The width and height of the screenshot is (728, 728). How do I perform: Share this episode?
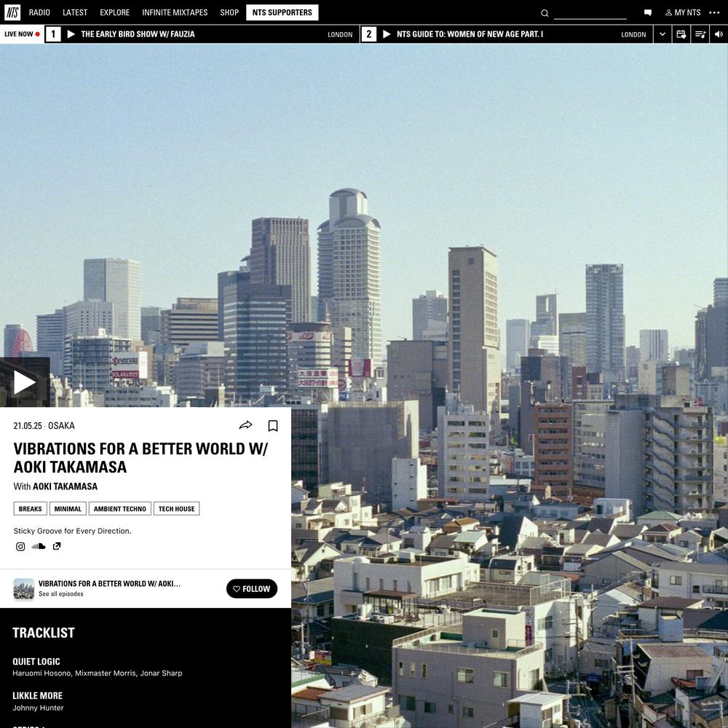245,425
